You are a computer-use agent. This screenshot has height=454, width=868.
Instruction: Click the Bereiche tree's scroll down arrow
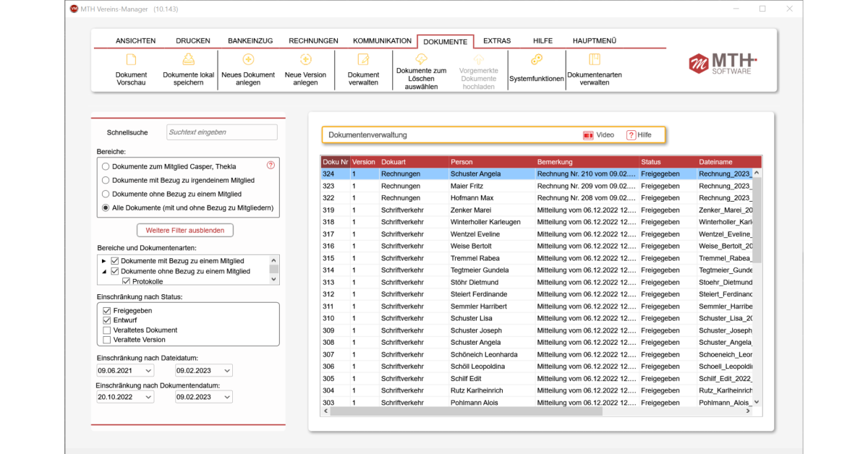[x=273, y=279]
